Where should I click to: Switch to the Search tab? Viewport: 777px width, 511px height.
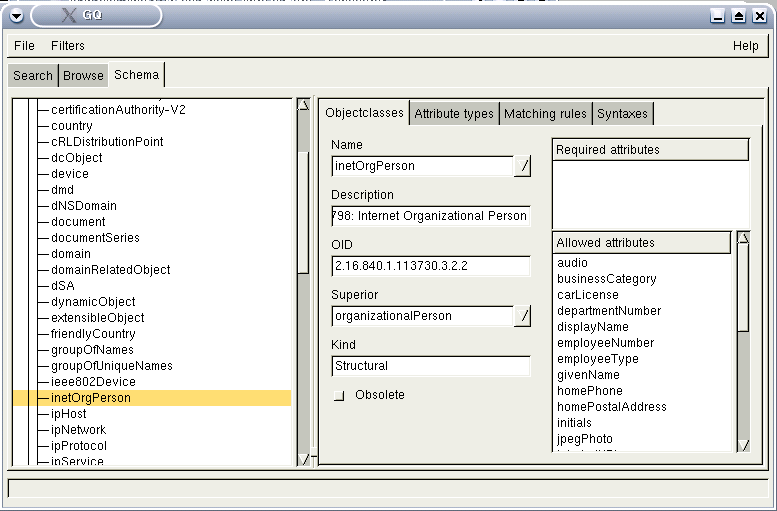[x=33, y=76]
